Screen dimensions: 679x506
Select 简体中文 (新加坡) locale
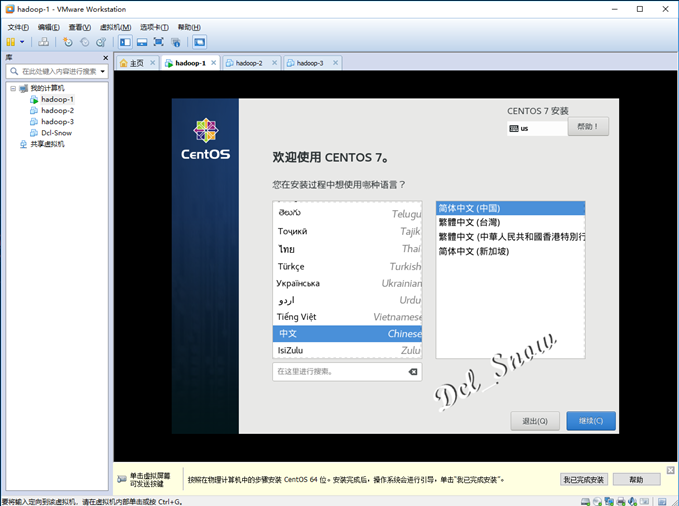click(511, 251)
